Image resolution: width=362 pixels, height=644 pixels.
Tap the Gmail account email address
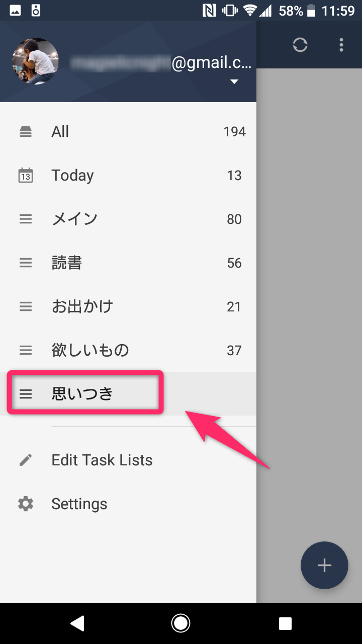pos(161,63)
